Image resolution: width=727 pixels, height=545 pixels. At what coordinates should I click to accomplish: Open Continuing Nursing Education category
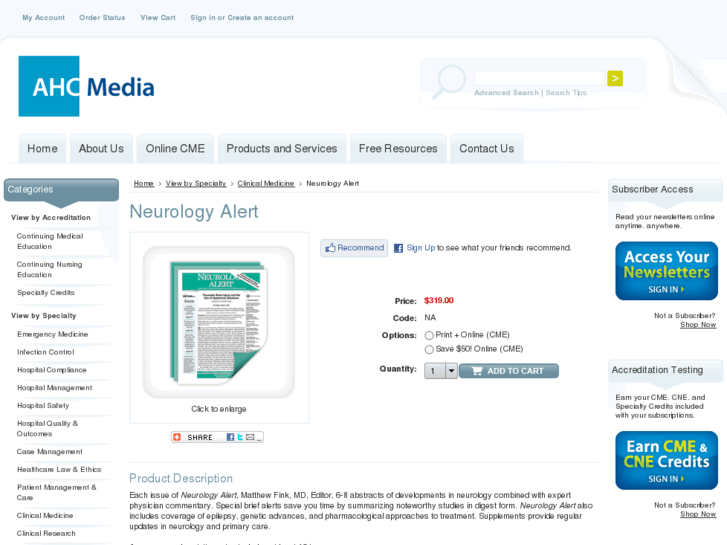point(50,269)
